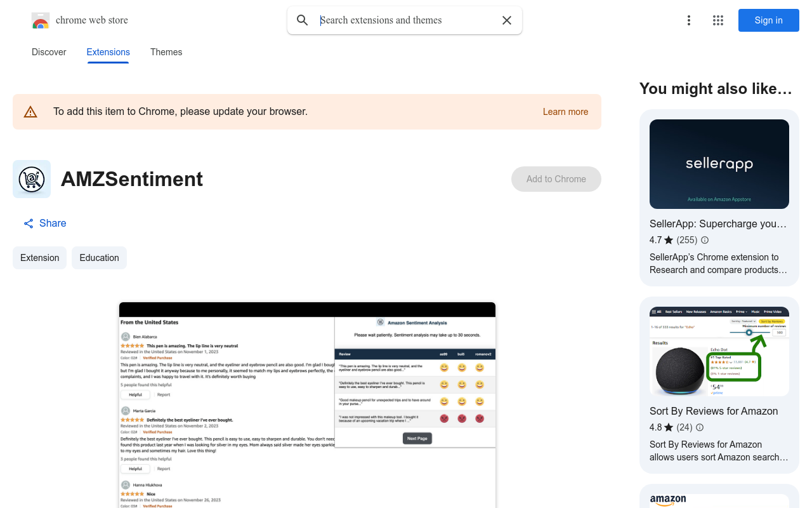Open the Sort By Reviews for Amazon title
Screen dimensions: 812x508
714,411
